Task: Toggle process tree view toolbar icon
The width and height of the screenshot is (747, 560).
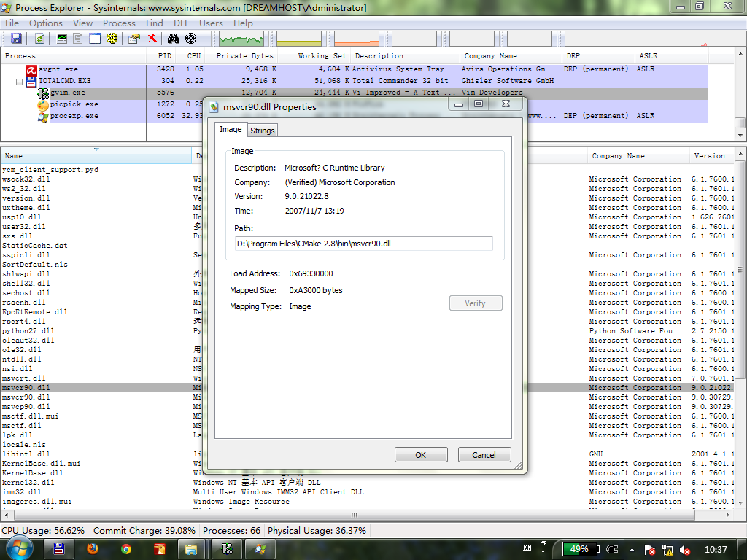Action: tap(77, 39)
